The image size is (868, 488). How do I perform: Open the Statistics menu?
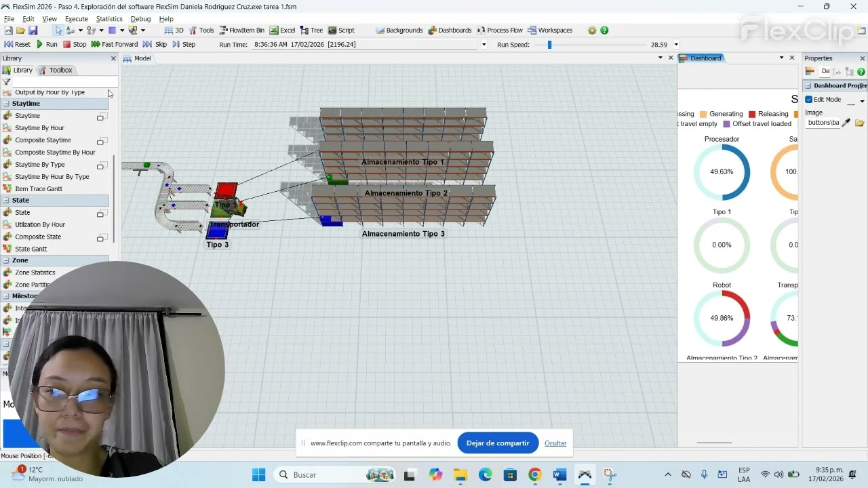coord(109,19)
